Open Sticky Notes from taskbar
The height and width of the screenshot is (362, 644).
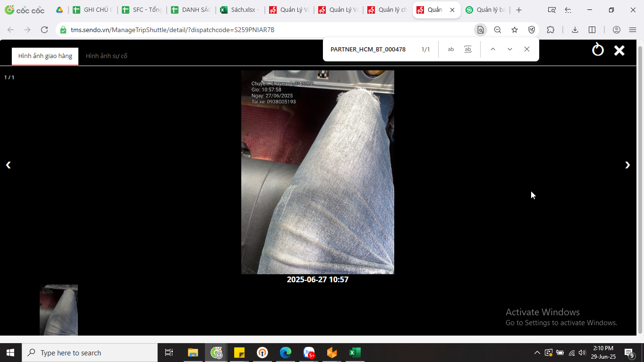pyautogui.click(x=239, y=353)
